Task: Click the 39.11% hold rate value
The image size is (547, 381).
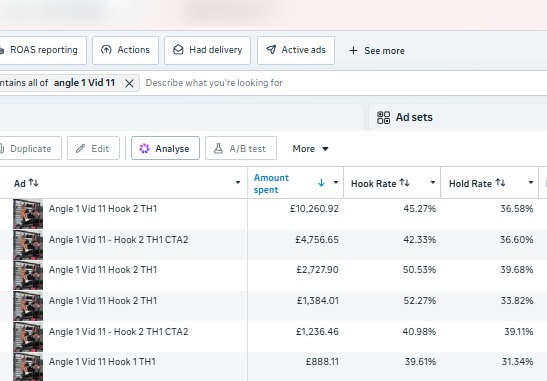Action: coord(519,331)
